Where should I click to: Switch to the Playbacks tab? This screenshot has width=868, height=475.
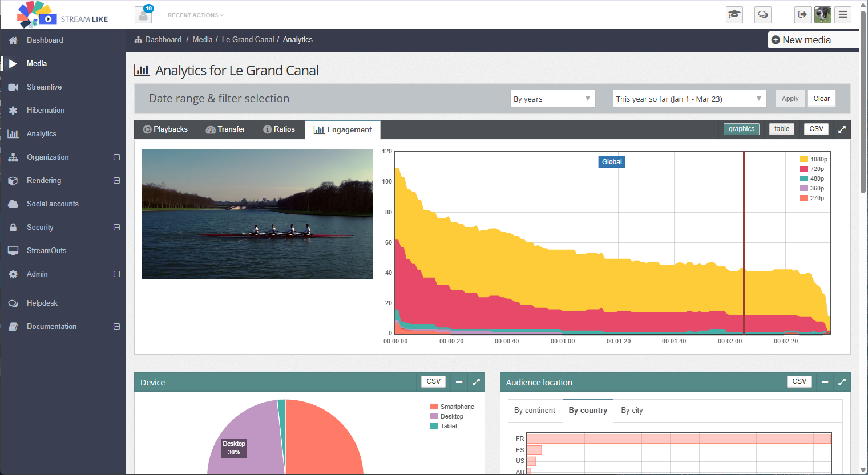pos(165,129)
